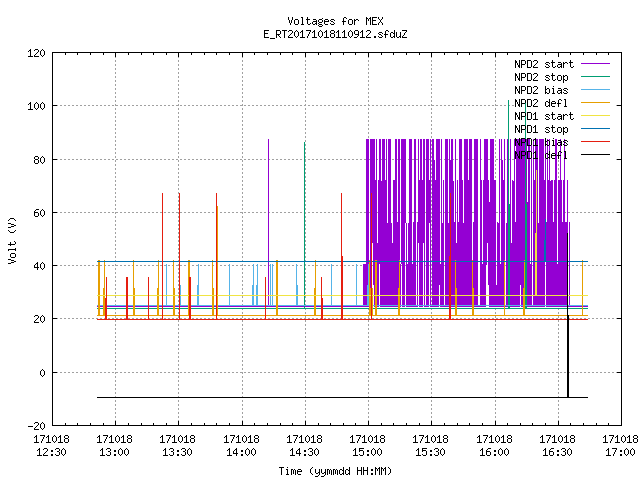640x480 pixels.
Task: Click the y-axis tick value 100
Action: coord(36,106)
